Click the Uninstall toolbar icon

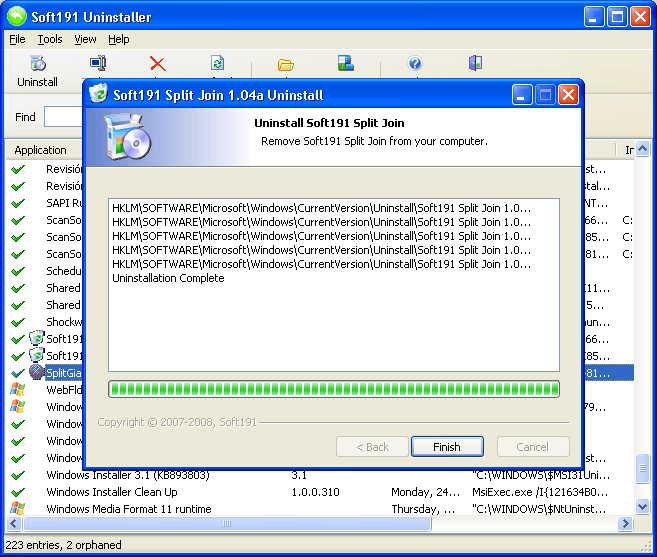[38, 64]
